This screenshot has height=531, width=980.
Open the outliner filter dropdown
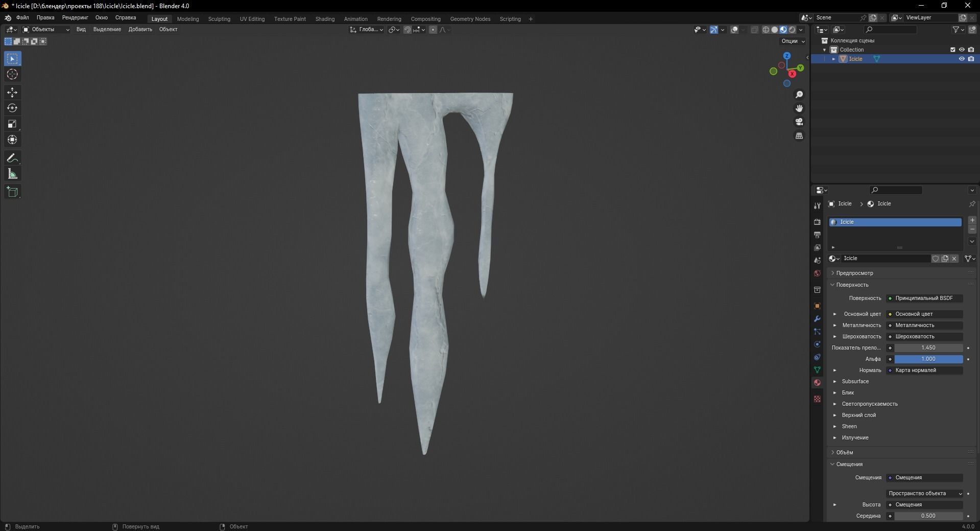click(x=958, y=30)
